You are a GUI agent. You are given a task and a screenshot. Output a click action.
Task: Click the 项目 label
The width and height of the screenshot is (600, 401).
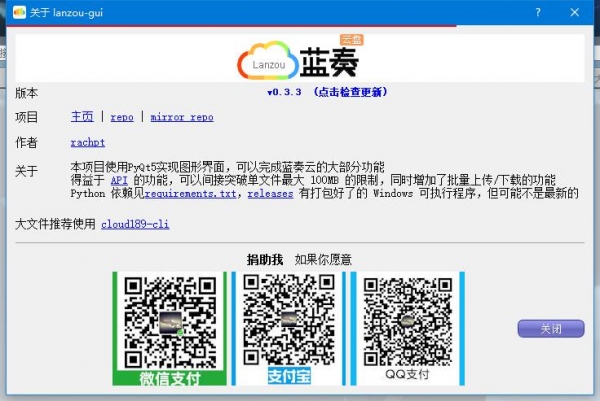(x=26, y=117)
